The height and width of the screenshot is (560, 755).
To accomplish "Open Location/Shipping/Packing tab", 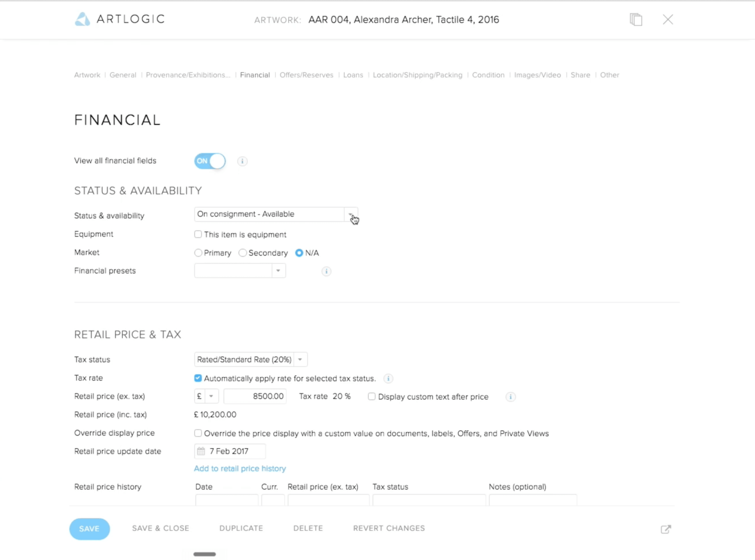I will [417, 75].
